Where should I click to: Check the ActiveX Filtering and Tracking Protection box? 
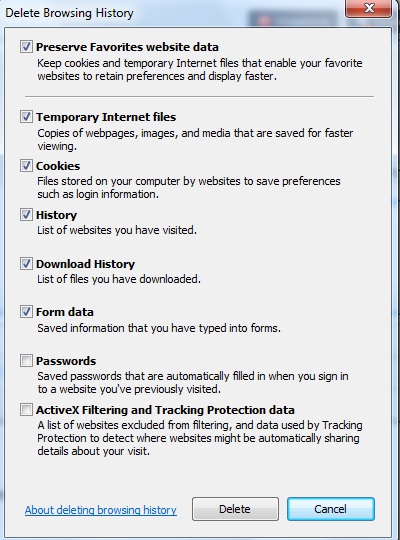click(26, 410)
